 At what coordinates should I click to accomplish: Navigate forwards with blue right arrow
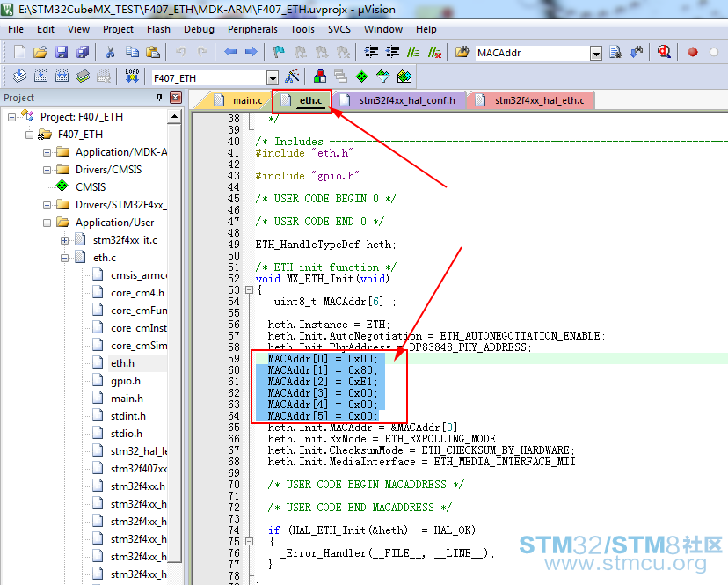click(x=251, y=52)
